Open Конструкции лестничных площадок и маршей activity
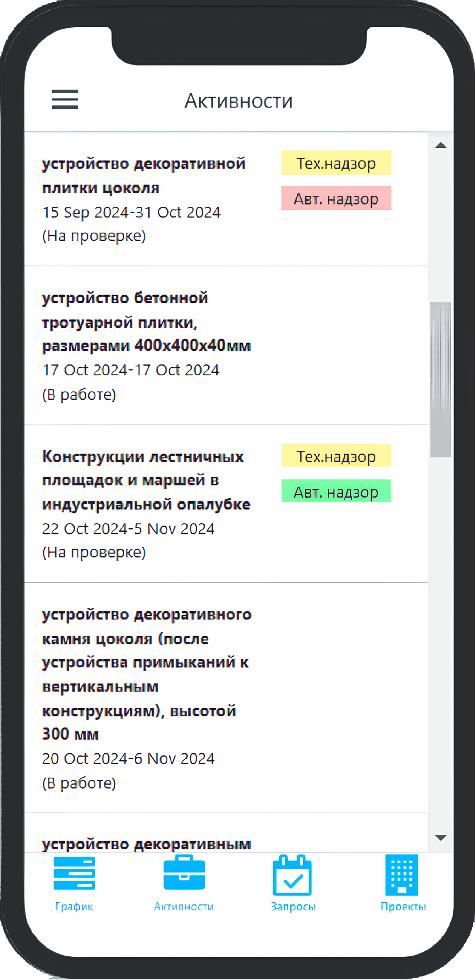475x980 pixels. [226, 504]
